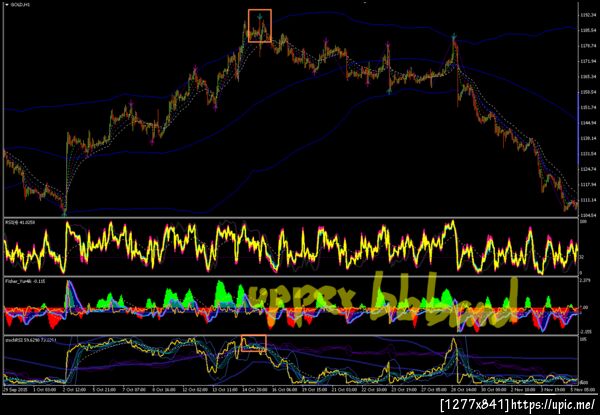The image size is (600, 415).
Task: Click the Fisher_Yur4ik indicator label
Action: (x=25, y=281)
